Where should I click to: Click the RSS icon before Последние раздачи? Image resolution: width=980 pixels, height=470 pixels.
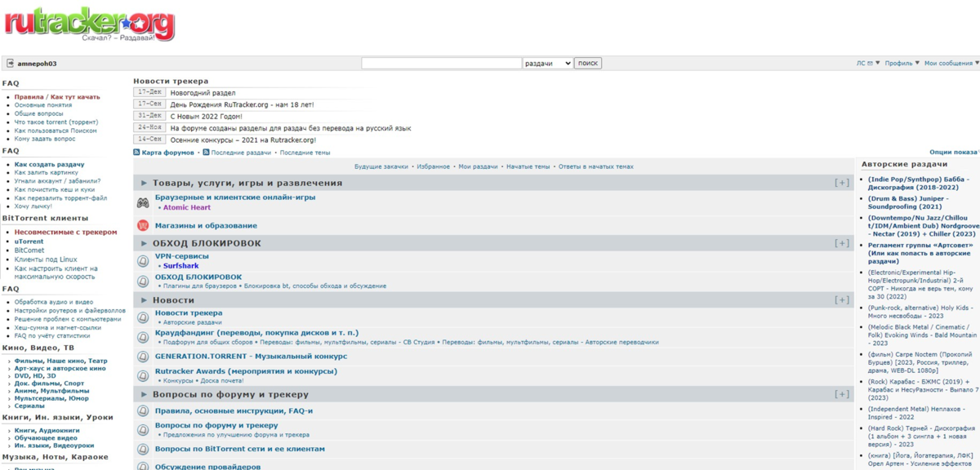click(206, 153)
